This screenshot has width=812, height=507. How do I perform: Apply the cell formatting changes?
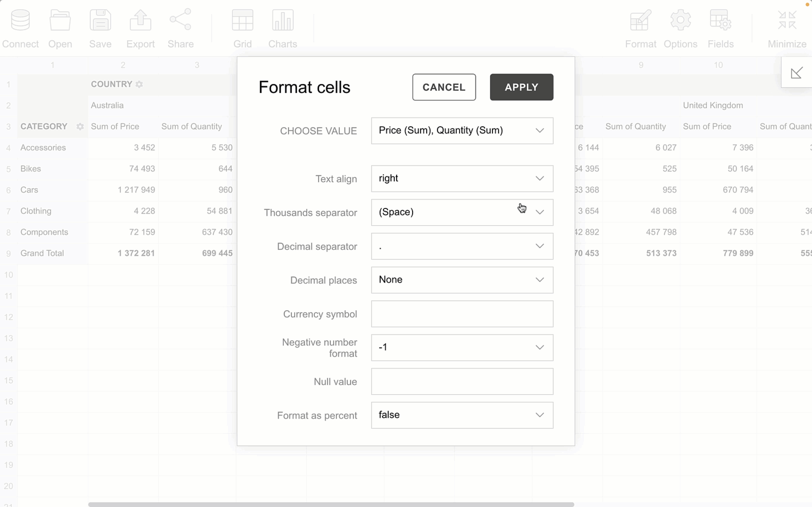521,87
